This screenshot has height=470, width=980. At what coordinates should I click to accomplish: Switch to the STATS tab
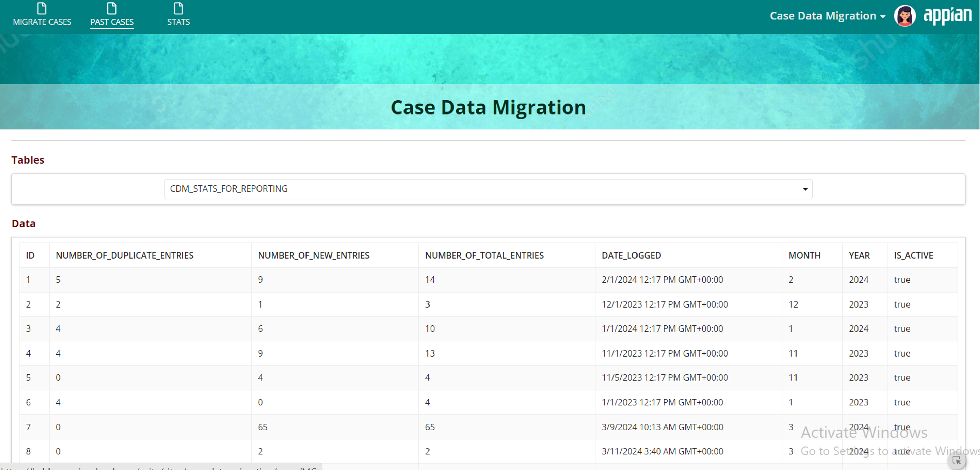178,22
